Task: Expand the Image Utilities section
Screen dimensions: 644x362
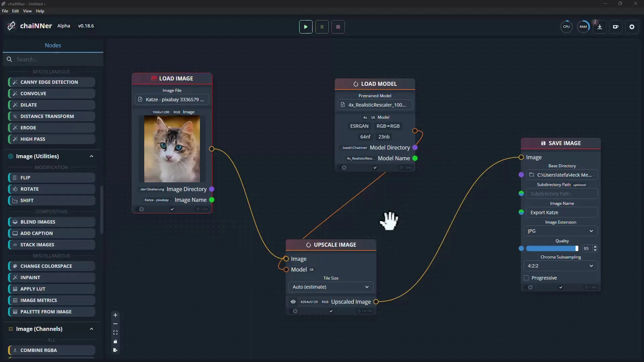Action: [x=92, y=156]
